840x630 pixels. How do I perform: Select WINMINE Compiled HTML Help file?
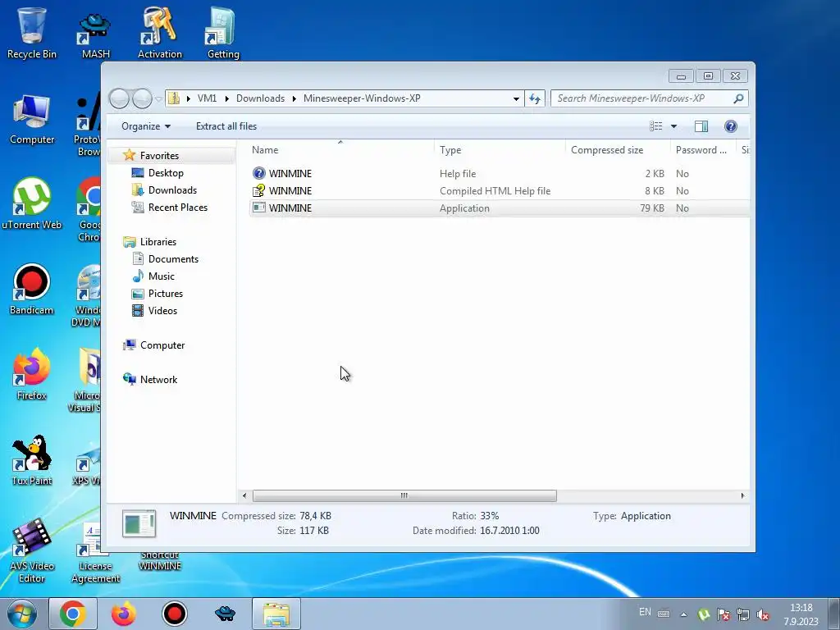click(500, 190)
